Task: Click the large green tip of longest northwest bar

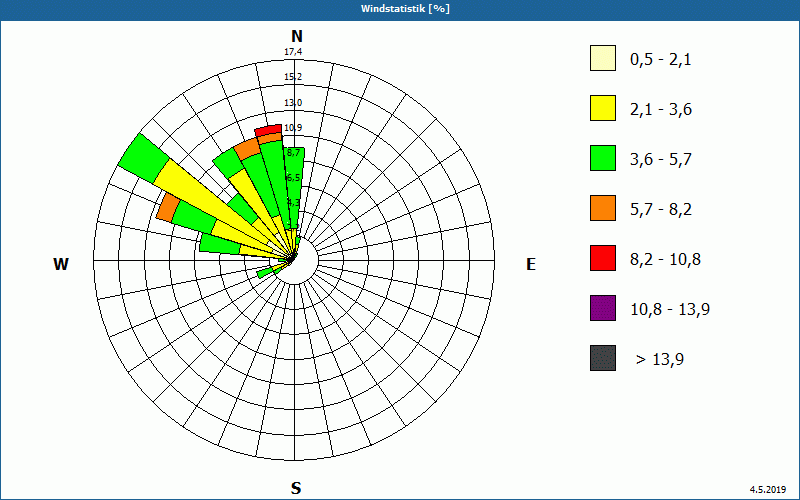Action: click(143, 158)
